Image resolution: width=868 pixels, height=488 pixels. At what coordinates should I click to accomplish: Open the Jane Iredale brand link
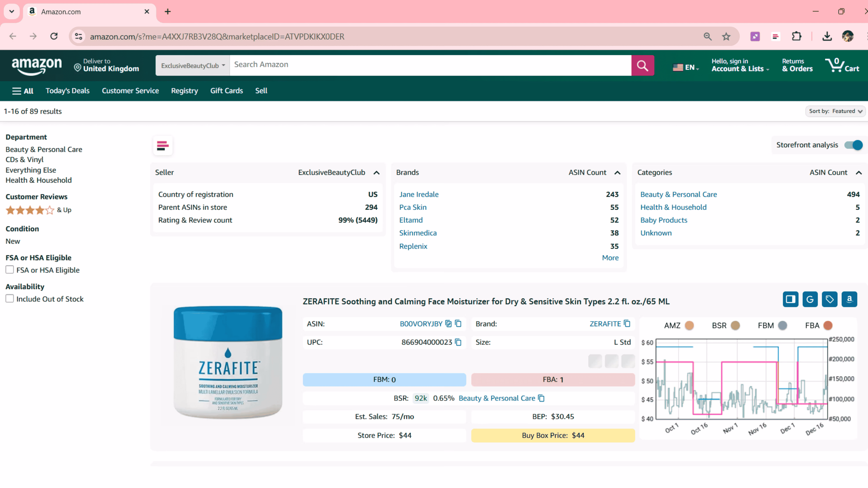419,194
